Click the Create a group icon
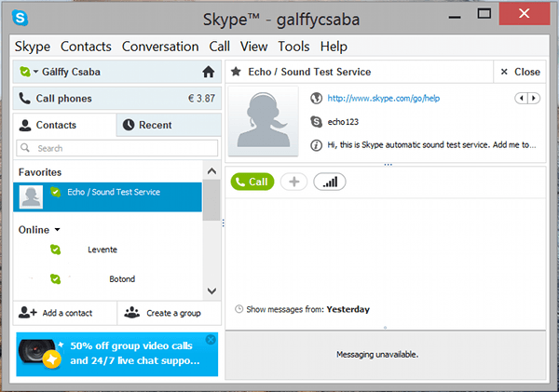559x392 pixels. pos(132,313)
